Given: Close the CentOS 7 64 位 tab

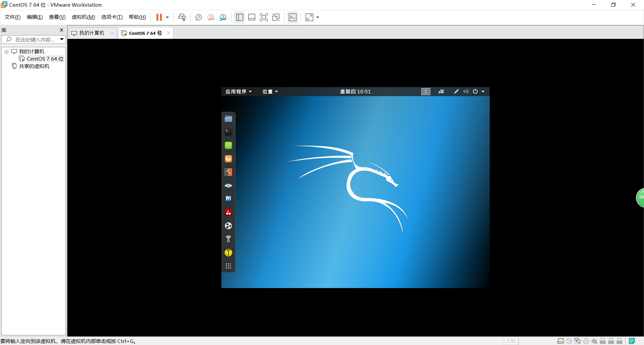Looking at the screenshot, I should tap(168, 33).
